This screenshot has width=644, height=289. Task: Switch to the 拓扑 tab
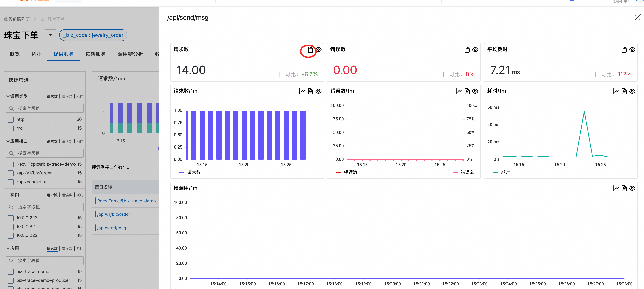coord(36,54)
